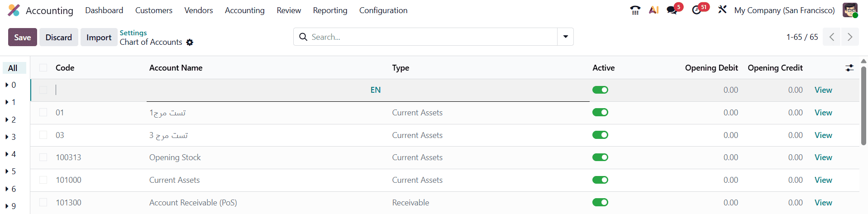Open the Accounting app home icon
Image resolution: width=868 pixels, height=214 pixels.
tap(14, 10)
